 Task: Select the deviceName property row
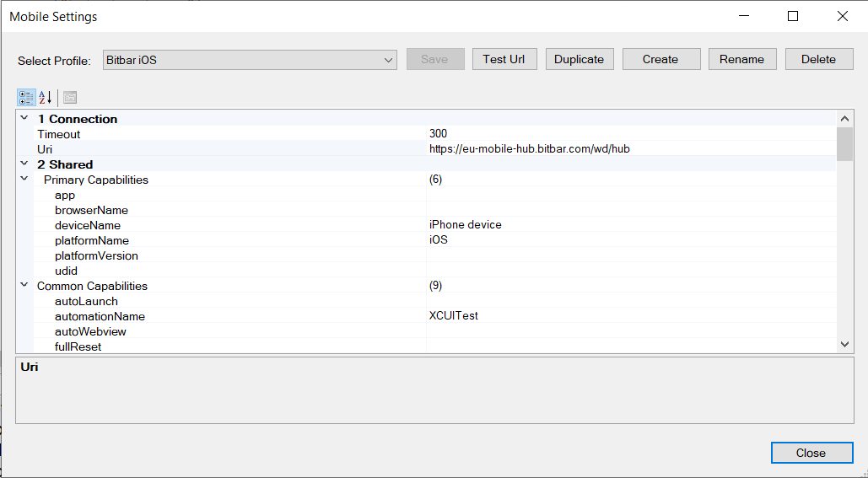(x=88, y=225)
